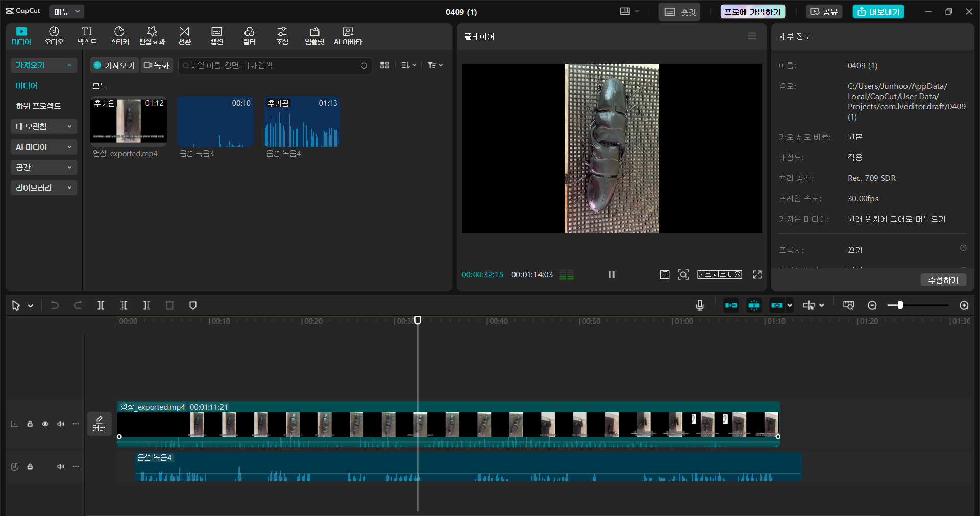Open the selection tool mode dropdown
This screenshot has width=980, height=516.
[31, 306]
